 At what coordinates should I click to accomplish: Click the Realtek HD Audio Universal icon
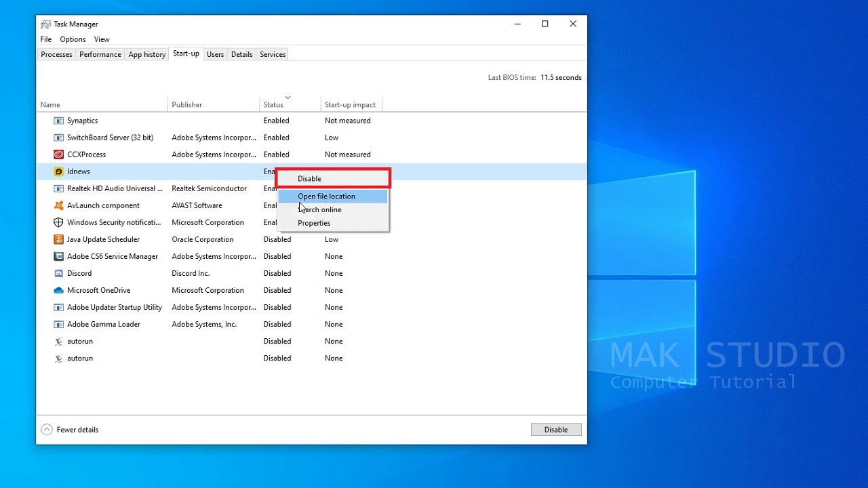point(58,188)
